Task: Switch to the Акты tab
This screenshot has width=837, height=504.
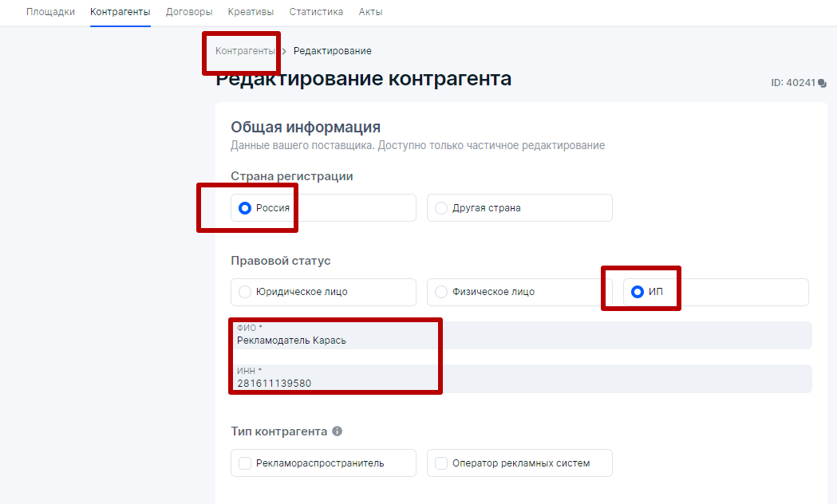Action: pyautogui.click(x=371, y=12)
